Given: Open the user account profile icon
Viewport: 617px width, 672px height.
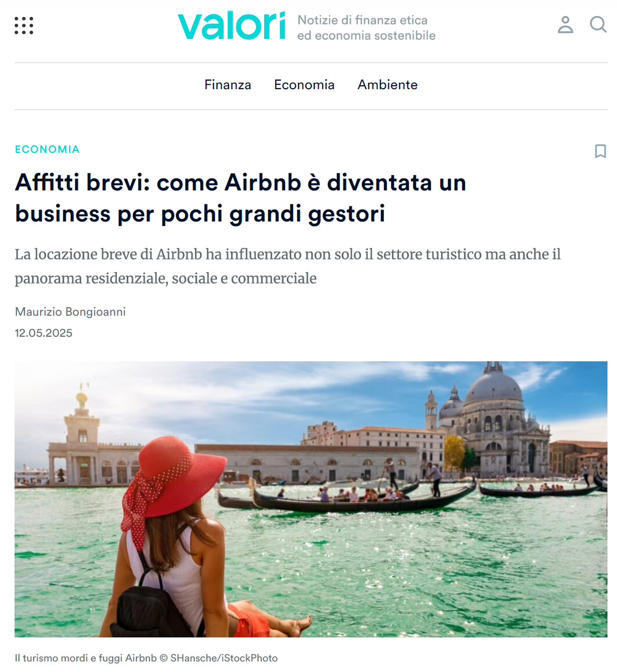Looking at the screenshot, I should coord(565,25).
